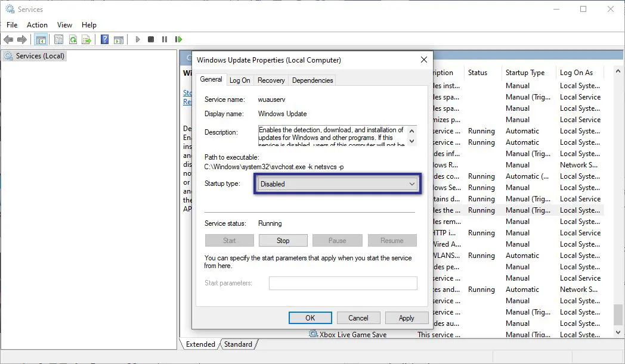Restart the service via toolbar icon
Screen dimensions: 625x364
(x=178, y=39)
